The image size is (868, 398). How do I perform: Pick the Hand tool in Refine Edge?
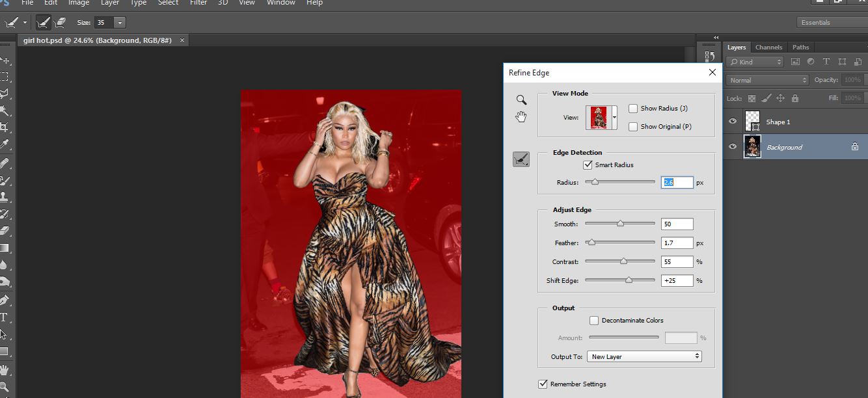pyautogui.click(x=521, y=117)
